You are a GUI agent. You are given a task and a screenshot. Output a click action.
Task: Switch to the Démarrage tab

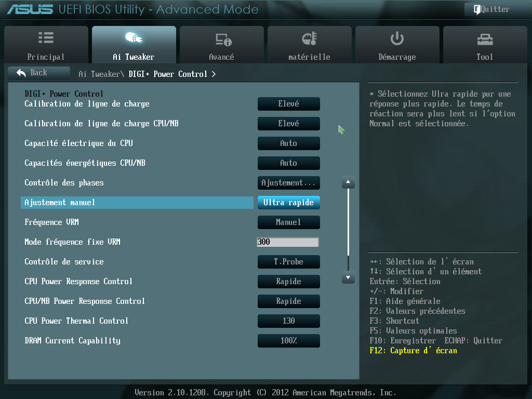point(397,45)
